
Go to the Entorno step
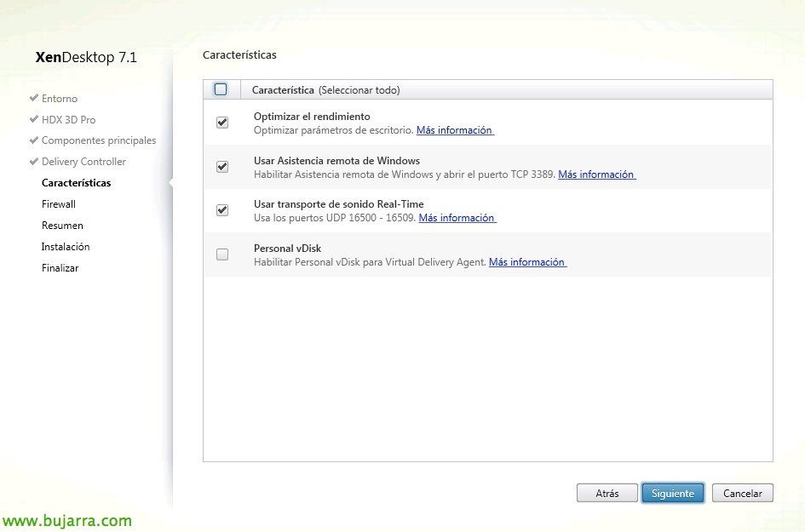coord(60,99)
